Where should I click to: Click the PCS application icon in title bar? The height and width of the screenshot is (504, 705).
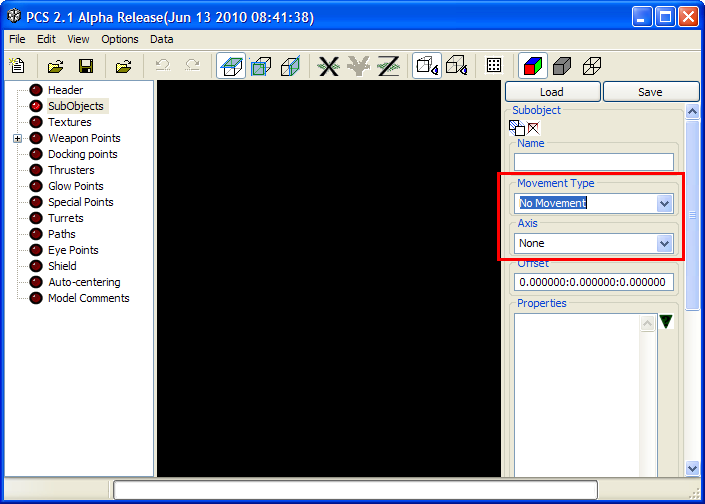(x=14, y=16)
